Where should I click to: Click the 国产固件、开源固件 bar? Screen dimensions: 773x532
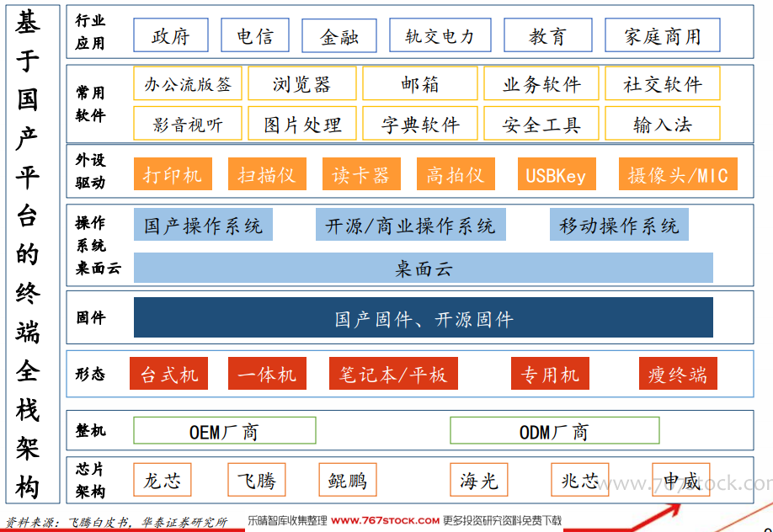424,317
